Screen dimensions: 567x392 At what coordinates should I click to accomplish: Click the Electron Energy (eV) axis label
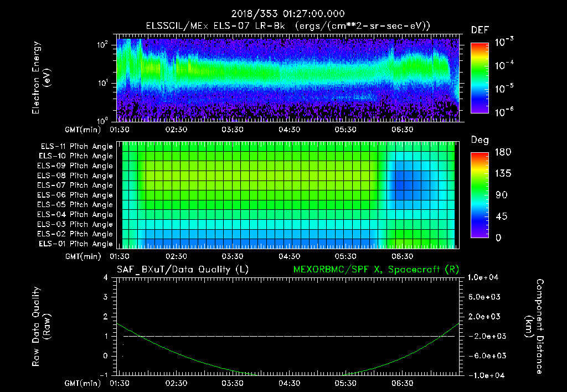click(41, 78)
